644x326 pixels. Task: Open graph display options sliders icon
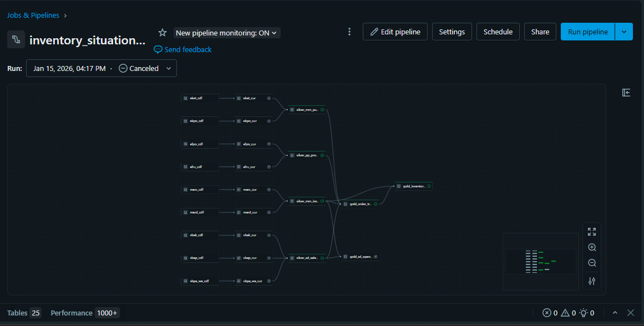tap(592, 281)
